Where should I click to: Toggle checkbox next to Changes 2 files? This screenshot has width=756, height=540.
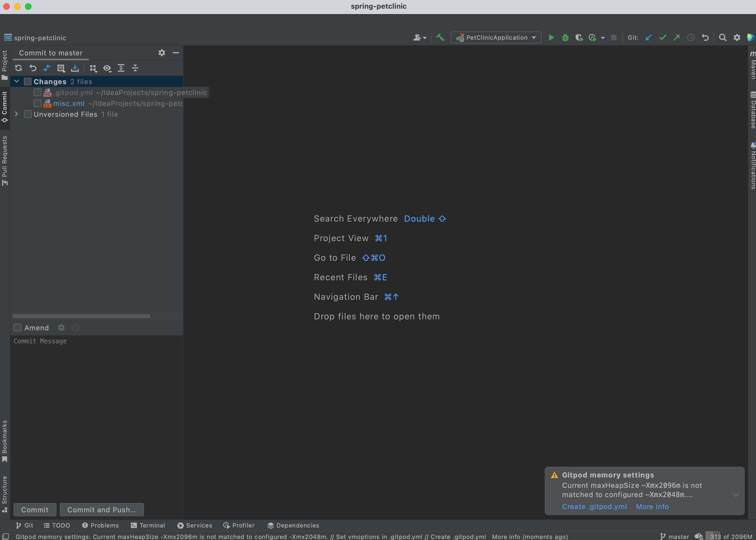click(x=27, y=81)
